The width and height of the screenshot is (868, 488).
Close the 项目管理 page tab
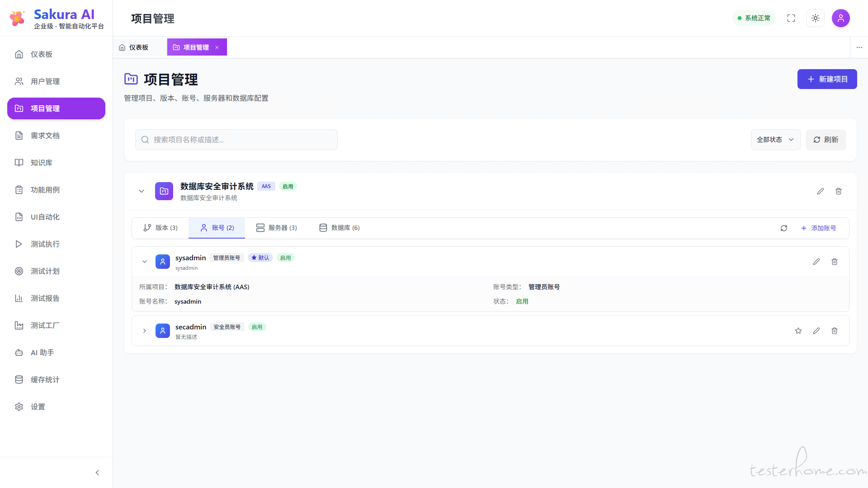(x=217, y=47)
